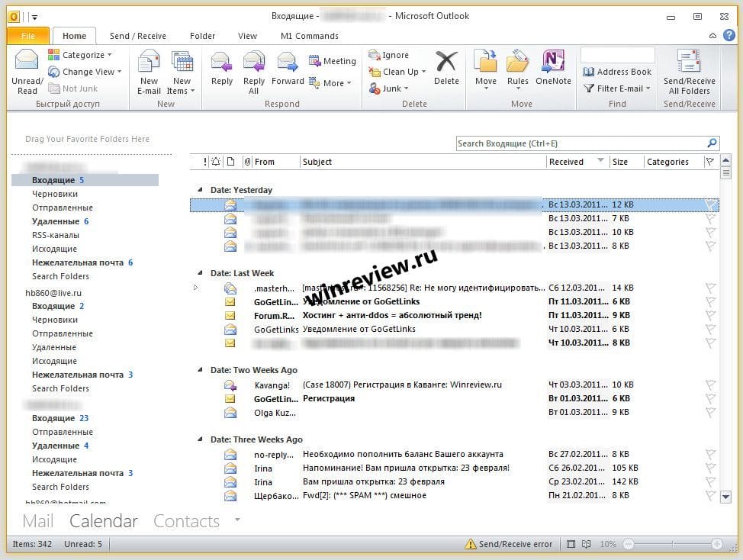
Task: Minimize the ribbon
Action: [712, 36]
